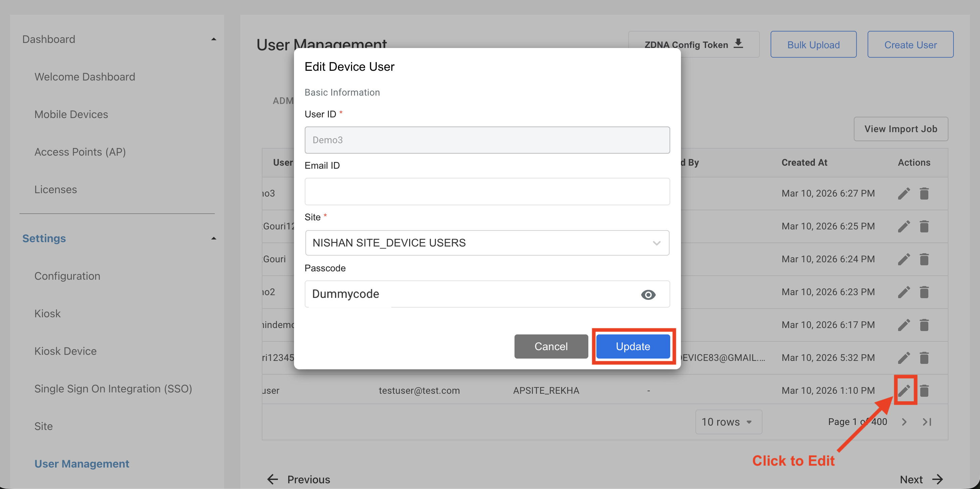Toggle passcode visibility eye icon
Image resolution: width=980 pixels, height=489 pixels.
click(x=648, y=294)
